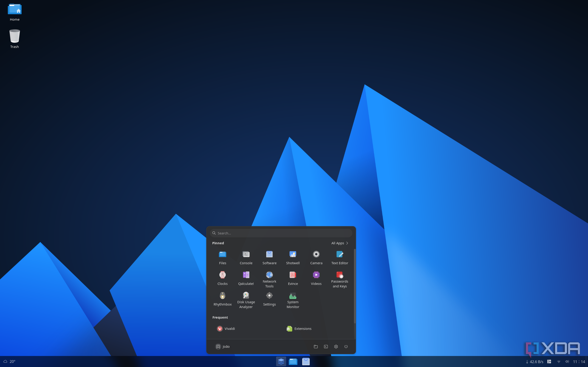Launch Network Tools
Screen dimensions: 588x367
[269, 279]
